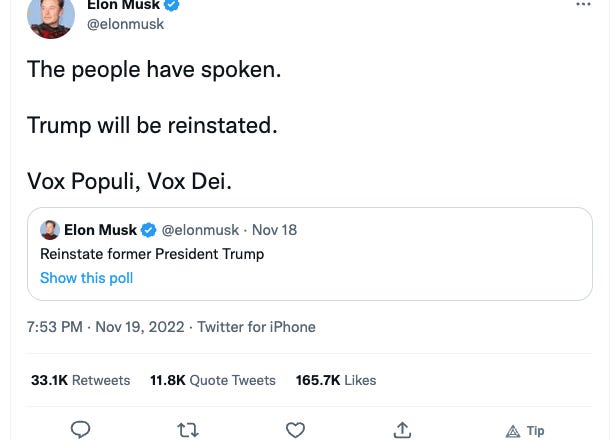Screen dimensions: 610x440
Task: Click the Show this poll link
Action: (86, 278)
